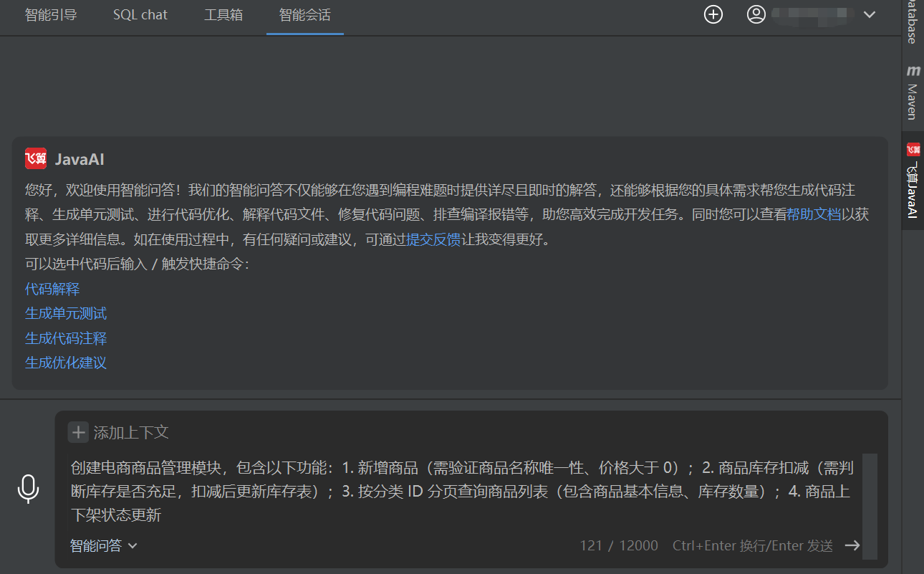Open the 智能引导 tab
This screenshot has height=574, width=924.
click(51, 14)
